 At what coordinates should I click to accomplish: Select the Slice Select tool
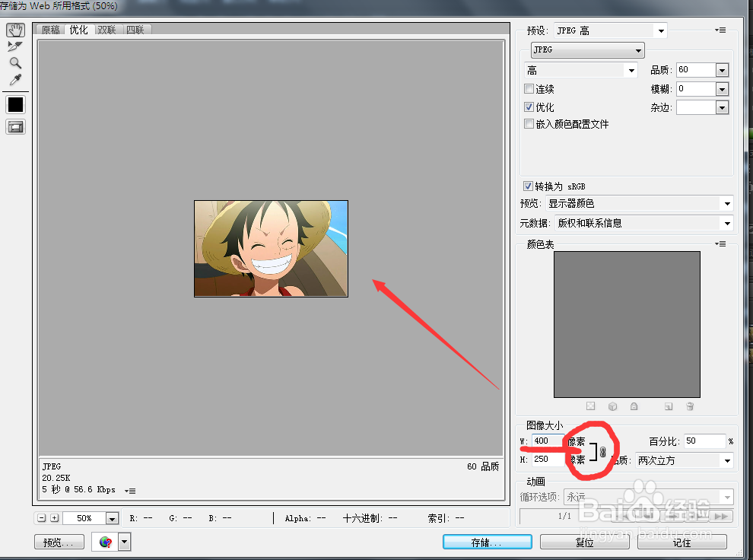tap(15, 46)
